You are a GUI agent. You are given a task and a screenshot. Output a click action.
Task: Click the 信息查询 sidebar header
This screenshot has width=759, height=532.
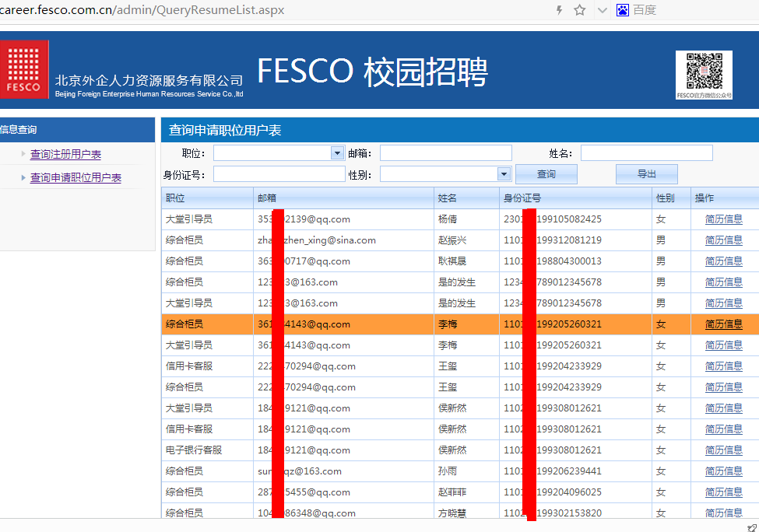pyautogui.click(x=77, y=130)
